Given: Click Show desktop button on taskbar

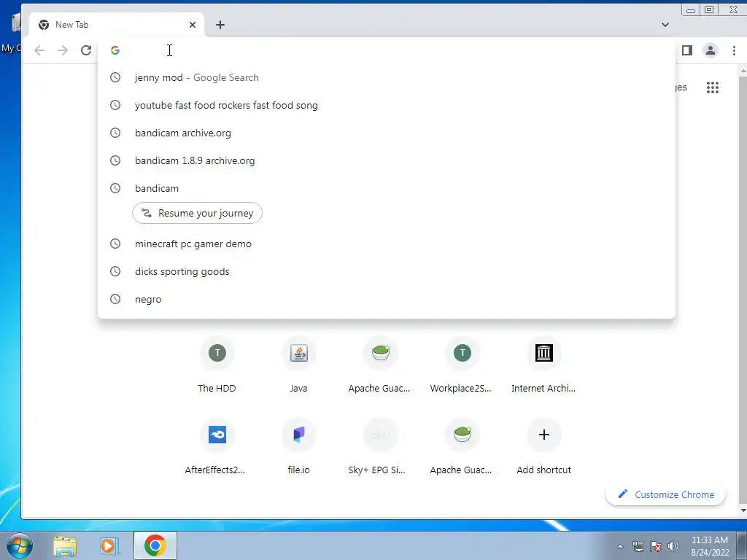Looking at the screenshot, I should pyautogui.click(x=742, y=545).
